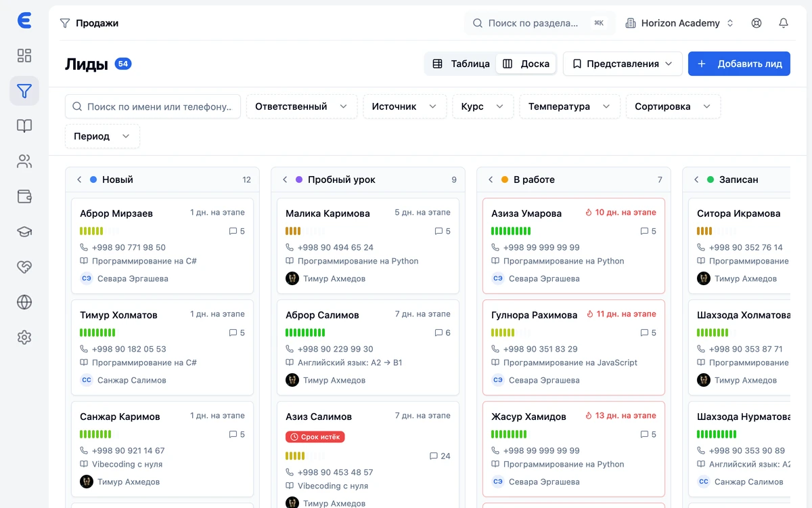Image resolution: width=812 pixels, height=508 pixels.
Task: Click phone icon on Аброр Мирзаев card
Action: 84,247
